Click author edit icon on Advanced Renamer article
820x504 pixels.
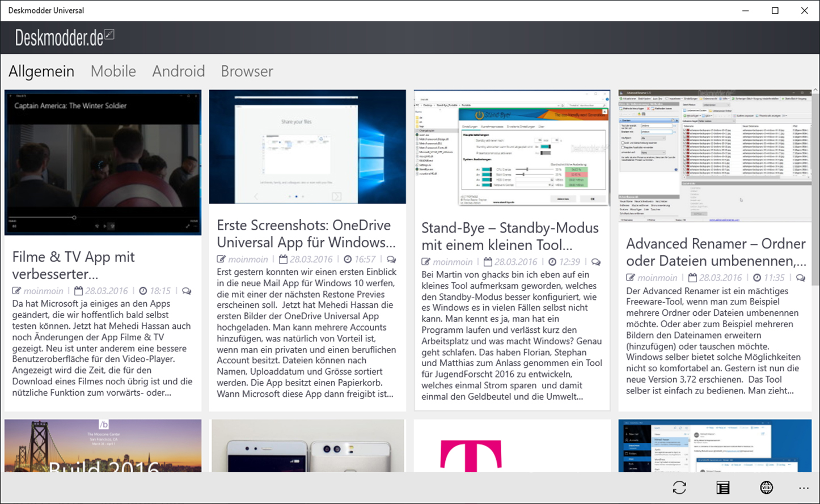tap(631, 278)
